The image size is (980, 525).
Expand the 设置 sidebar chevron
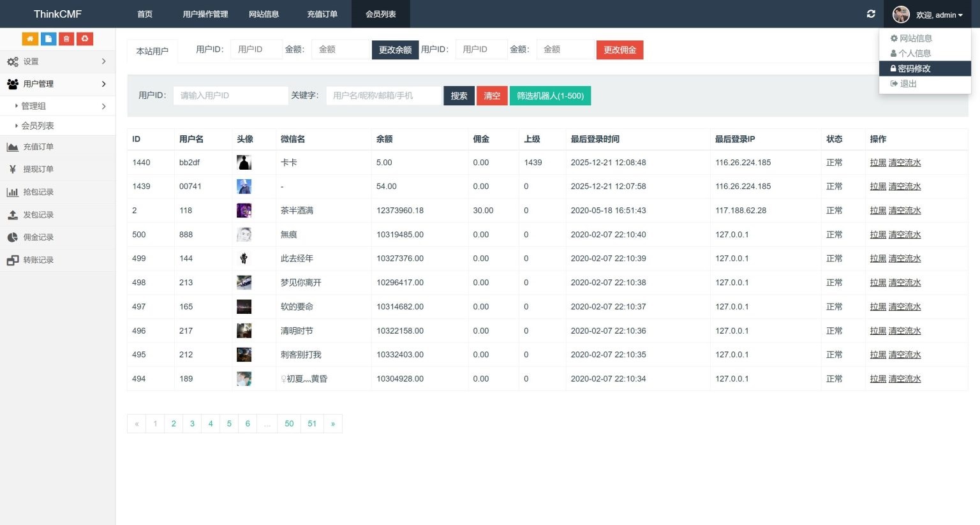pyautogui.click(x=104, y=61)
